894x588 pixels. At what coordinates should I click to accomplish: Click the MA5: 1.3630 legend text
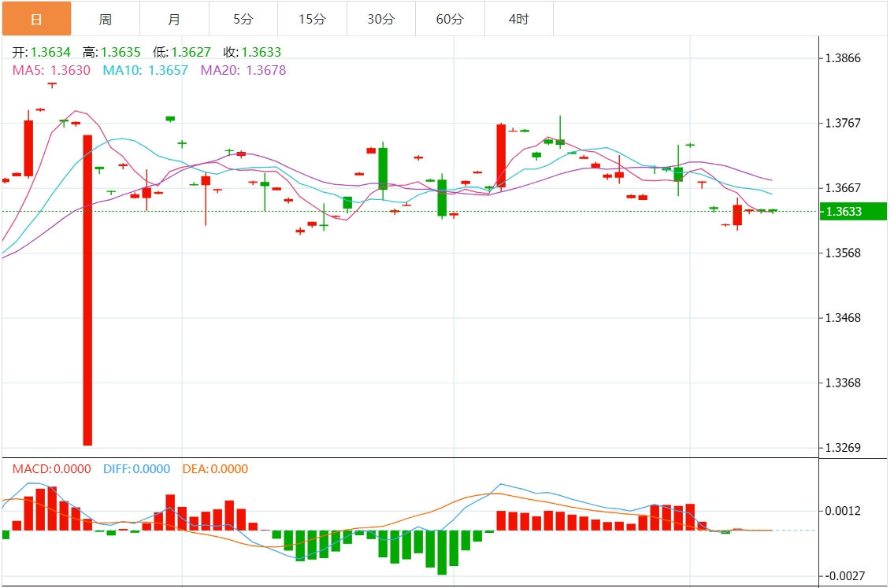51,70
